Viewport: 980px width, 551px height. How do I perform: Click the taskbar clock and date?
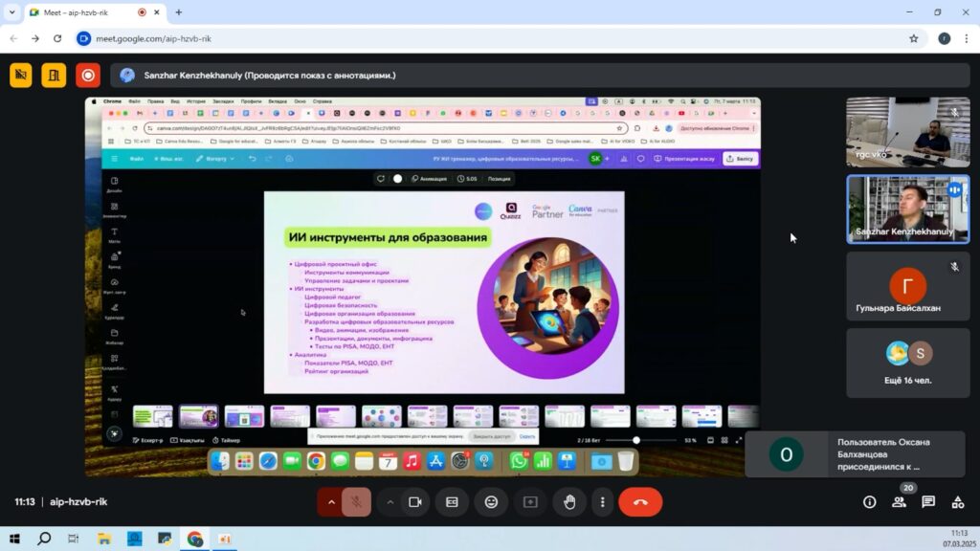pos(959,539)
